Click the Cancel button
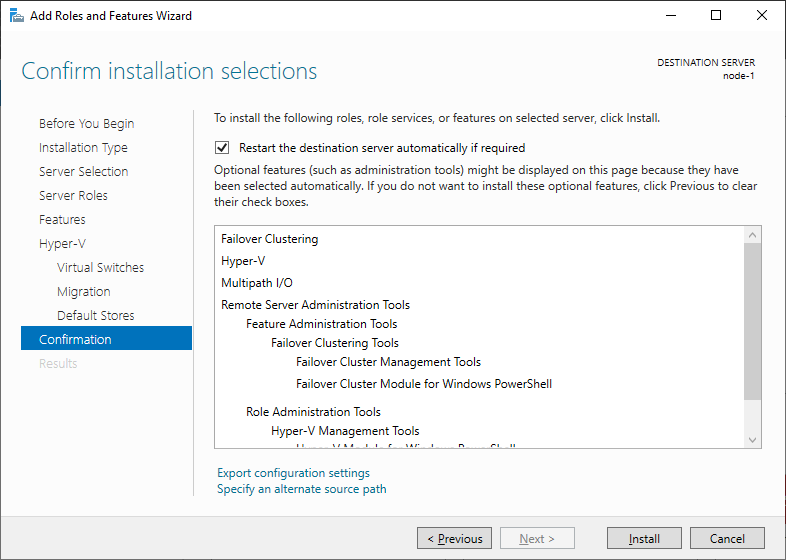The image size is (786, 560). coord(727,538)
